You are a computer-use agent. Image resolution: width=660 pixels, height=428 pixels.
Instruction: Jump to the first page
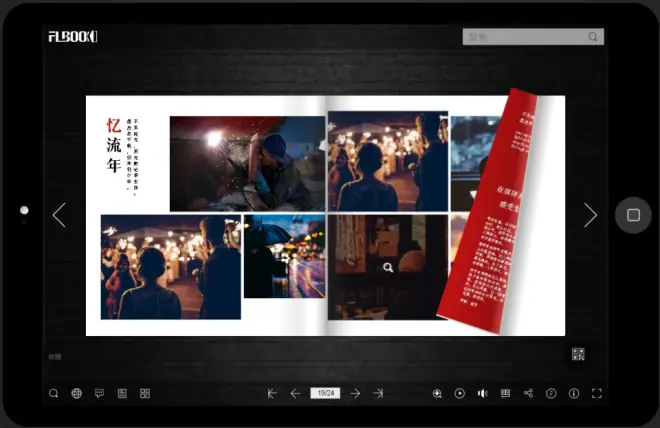[x=272, y=393]
